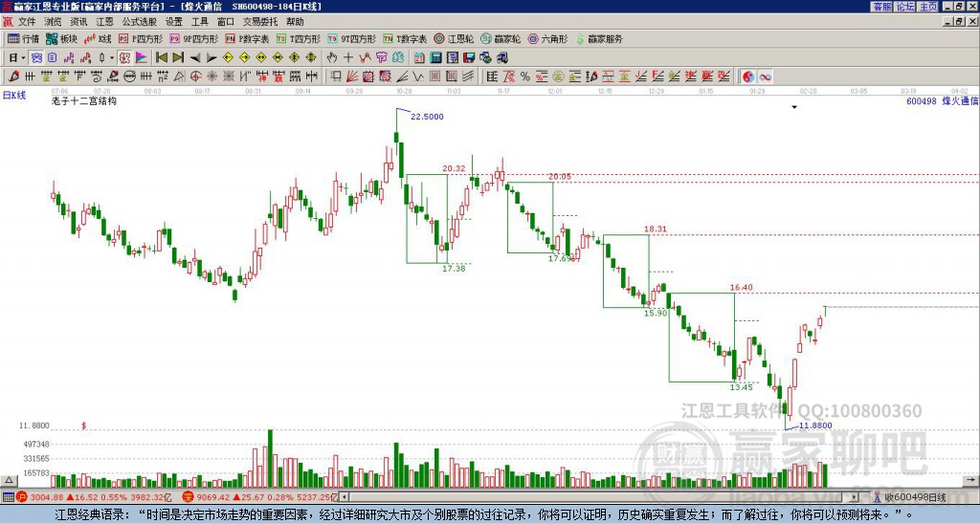Jump to first bar with green skip-back arrow
This screenshot has width=980, height=524.
point(161,57)
